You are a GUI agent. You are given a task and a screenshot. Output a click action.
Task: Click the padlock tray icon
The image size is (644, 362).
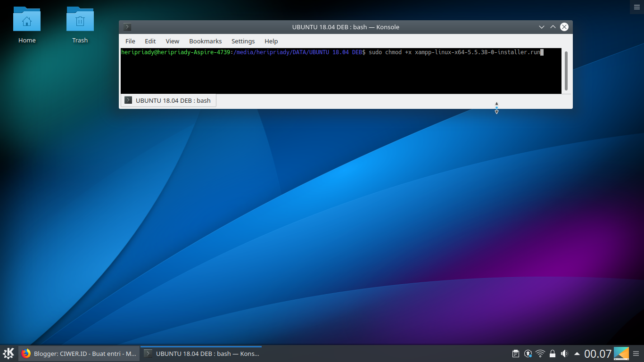point(553,354)
